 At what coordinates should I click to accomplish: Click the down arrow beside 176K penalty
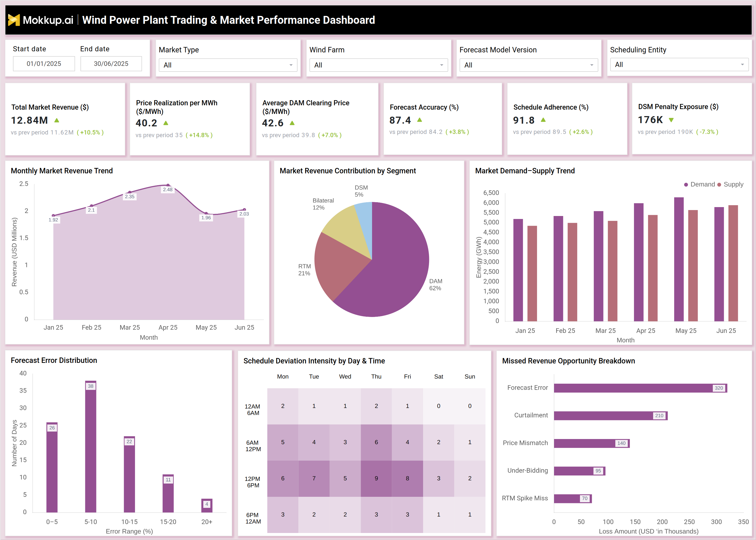pyautogui.click(x=671, y=120)
